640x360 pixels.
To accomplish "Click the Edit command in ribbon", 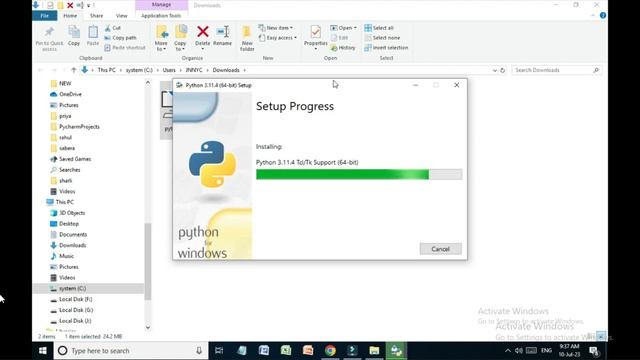I will [x=339, y=38].
